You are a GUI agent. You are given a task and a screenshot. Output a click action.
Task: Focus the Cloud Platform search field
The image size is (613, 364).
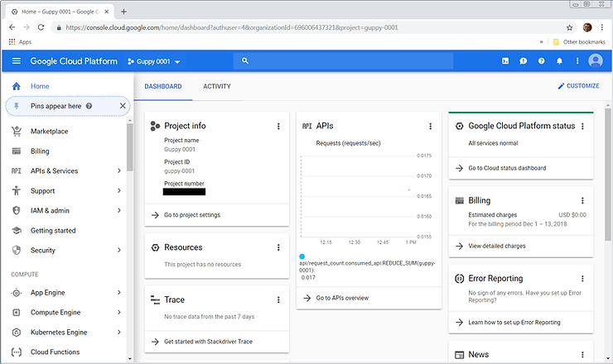pyautogui.click(x=343, y=61)
